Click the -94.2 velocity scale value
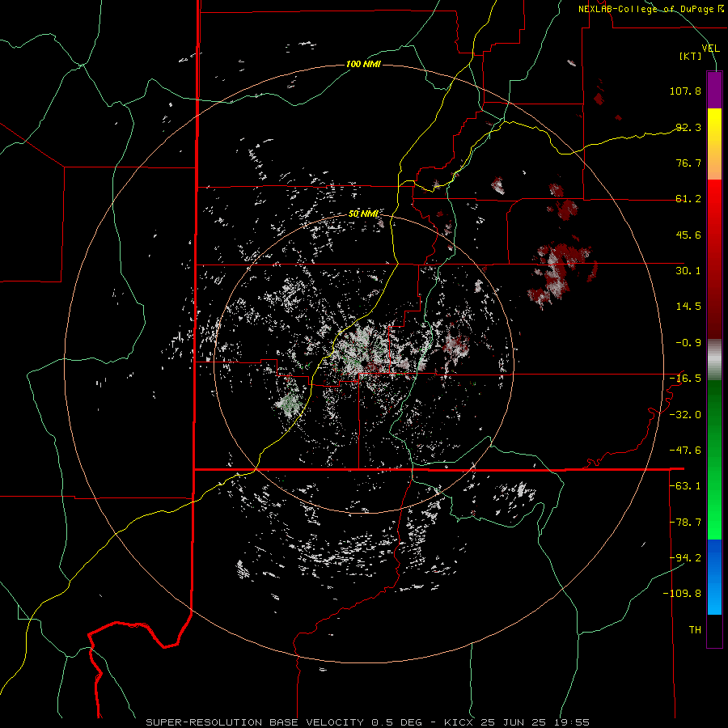The height and width of the screenshot is (728, 728). [685, 557]
